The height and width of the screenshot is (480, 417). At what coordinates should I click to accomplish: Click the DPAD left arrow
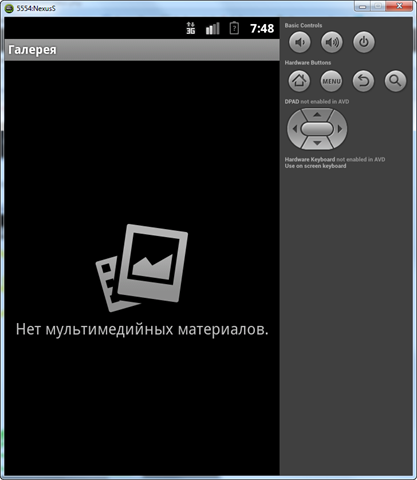tap(294, 129)
